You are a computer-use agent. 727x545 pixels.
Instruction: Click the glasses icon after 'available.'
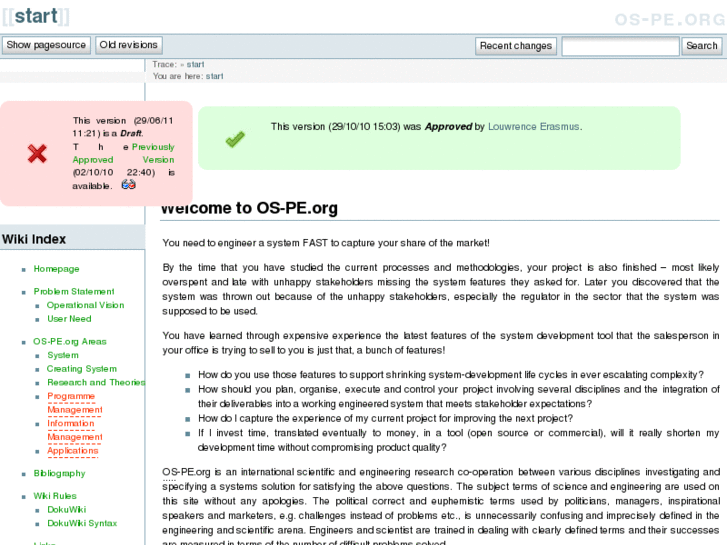click(128, 185)
